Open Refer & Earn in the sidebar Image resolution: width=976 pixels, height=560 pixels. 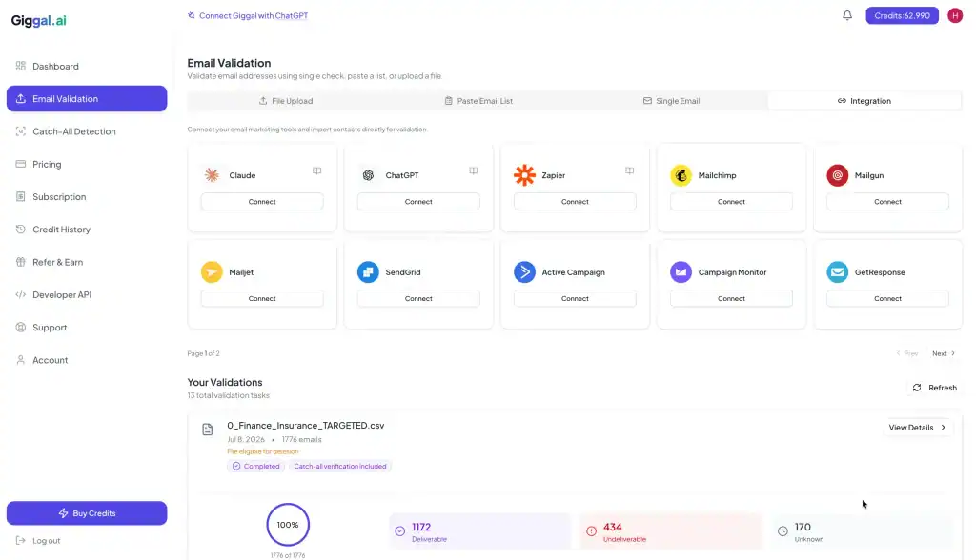pos(87,262)
